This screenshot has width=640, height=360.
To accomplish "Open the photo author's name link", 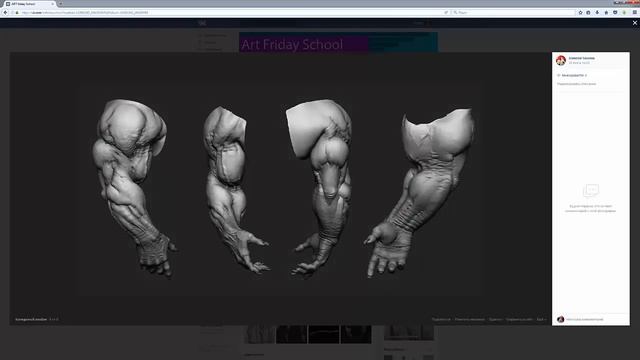I will pyautogui.click(x=582, y=58).
